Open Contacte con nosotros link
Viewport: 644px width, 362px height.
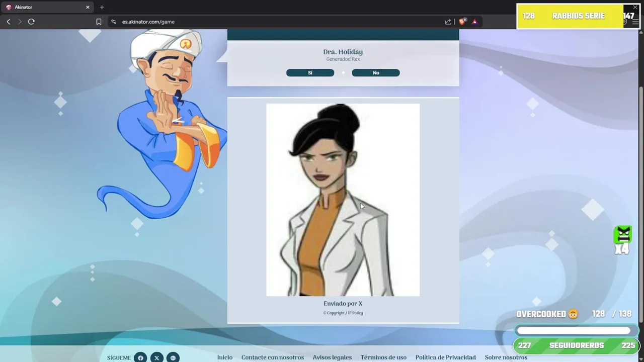click(273, 357)
